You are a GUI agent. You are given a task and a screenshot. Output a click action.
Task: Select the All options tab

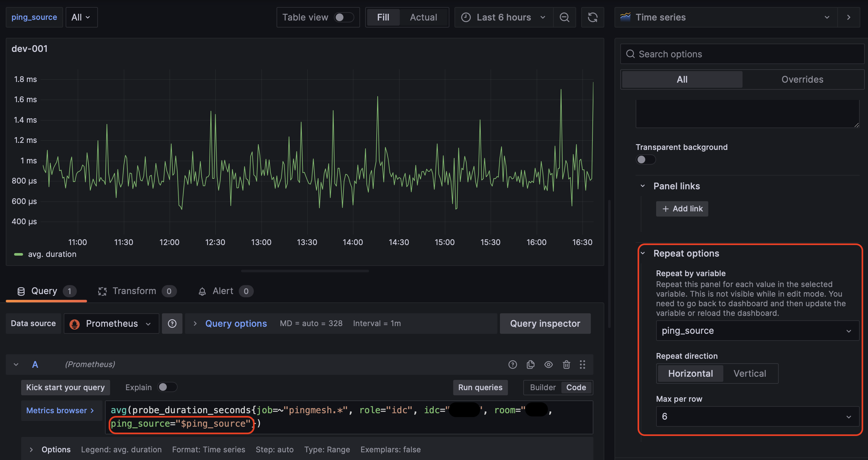click(x=682, y=79)
